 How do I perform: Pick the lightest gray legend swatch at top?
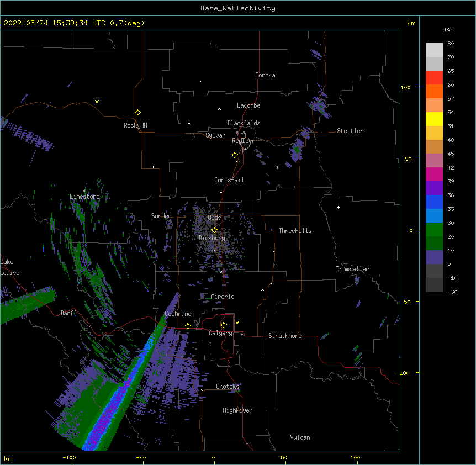434,50
